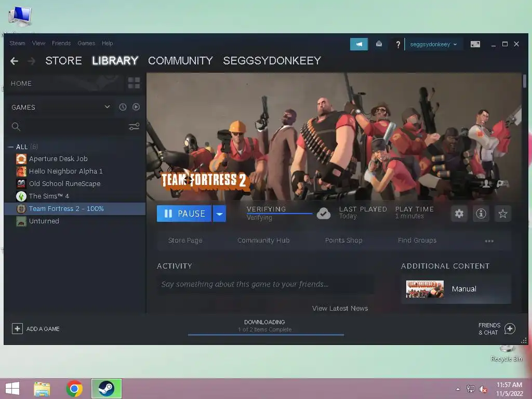Viewport: 532px width, 399px height.
Task: Go to the LIBRARY tab
Action: (115, 61)
